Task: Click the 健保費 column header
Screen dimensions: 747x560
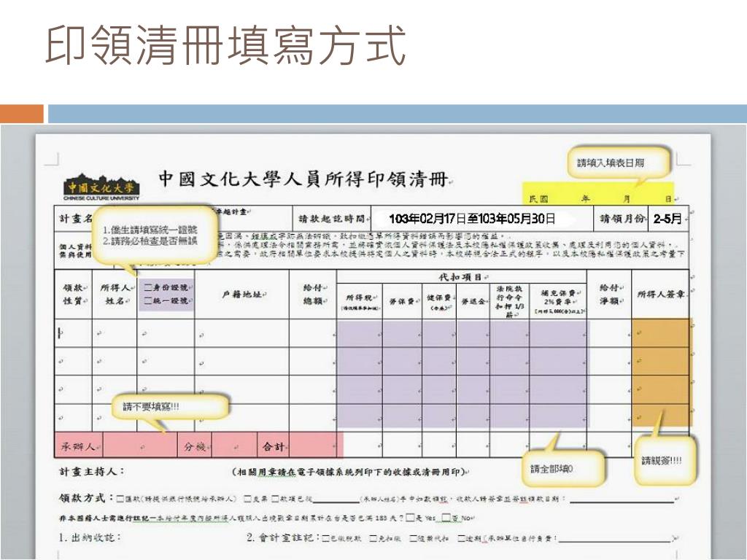Action: click(x=438, y=301)
